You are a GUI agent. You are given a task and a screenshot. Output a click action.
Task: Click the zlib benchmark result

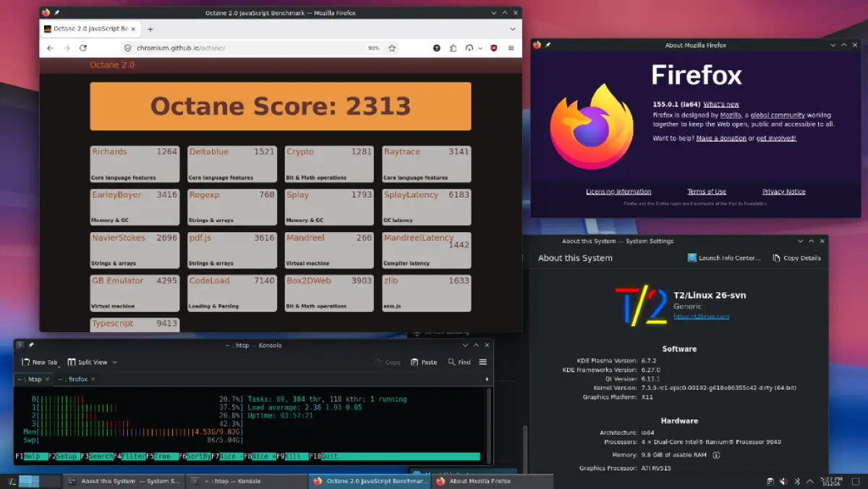click(x=427, y=293)
